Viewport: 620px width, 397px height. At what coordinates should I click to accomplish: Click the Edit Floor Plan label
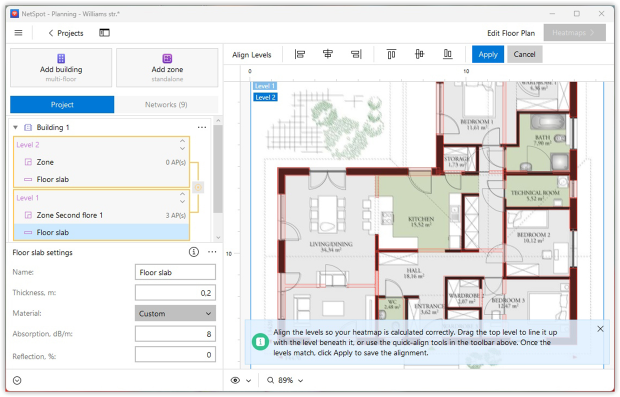(511, 33)
